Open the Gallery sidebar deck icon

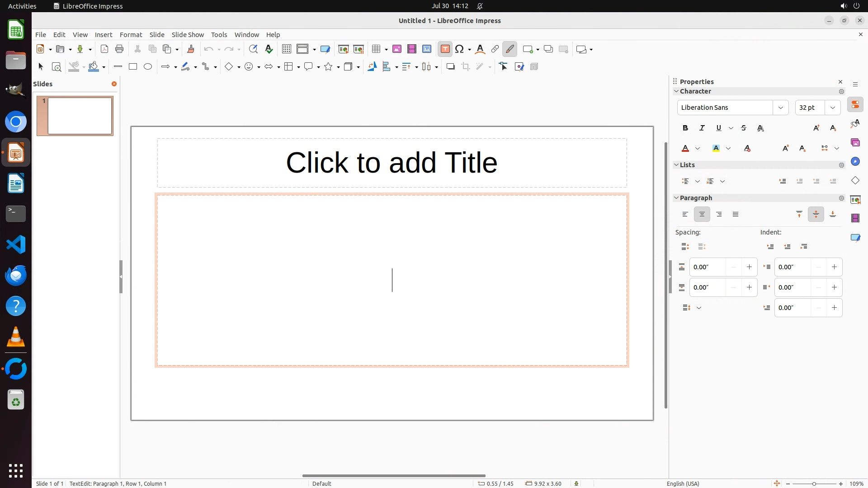(x=855, y=143)
